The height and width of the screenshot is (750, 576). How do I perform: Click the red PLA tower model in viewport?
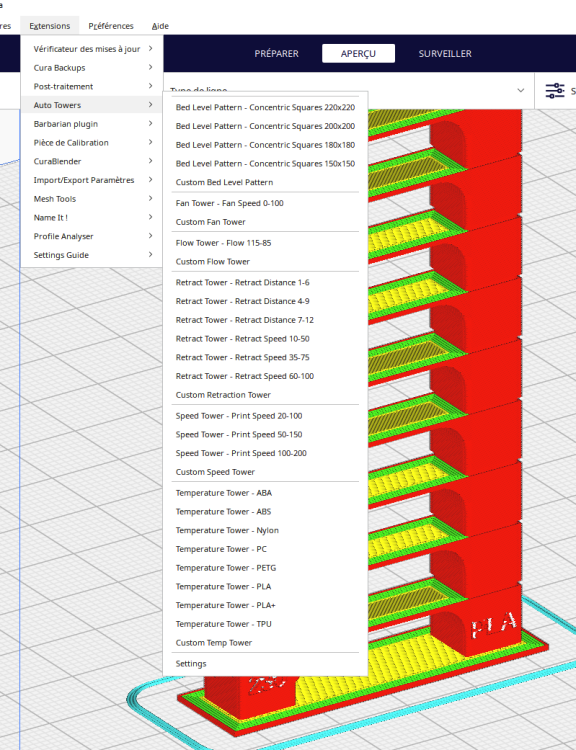476,383
